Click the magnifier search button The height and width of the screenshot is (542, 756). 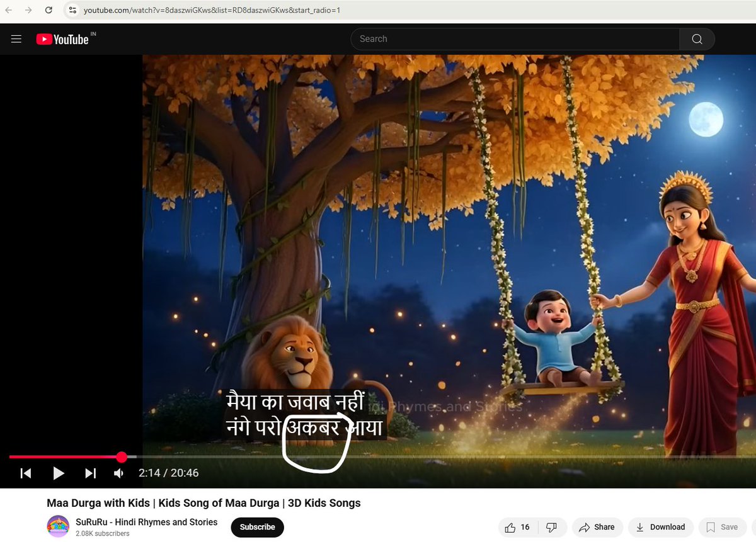[x=697, y=39]
